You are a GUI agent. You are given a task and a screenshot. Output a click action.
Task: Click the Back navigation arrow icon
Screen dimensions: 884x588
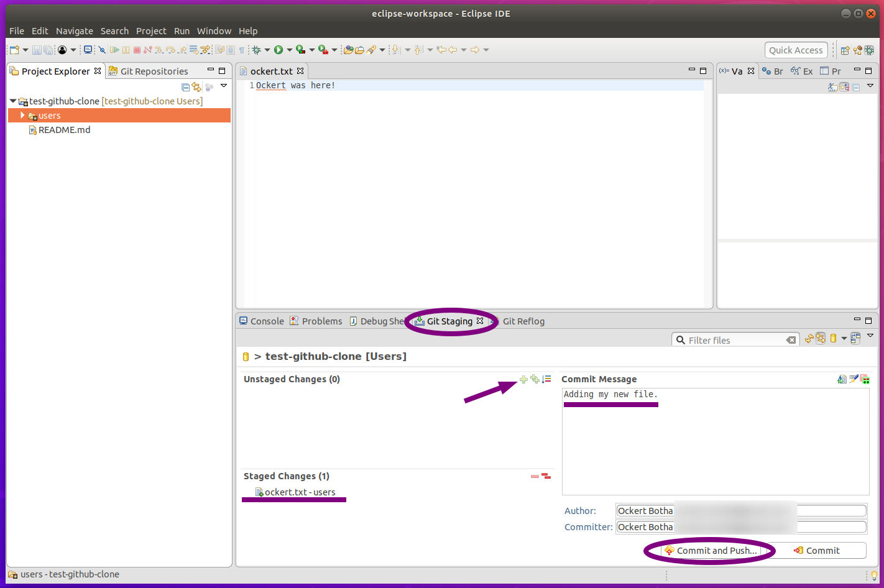click(453, 50)
